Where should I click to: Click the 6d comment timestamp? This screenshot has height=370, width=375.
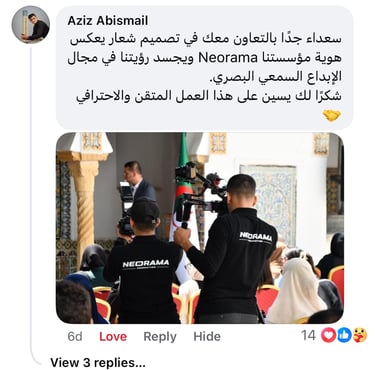75,336
